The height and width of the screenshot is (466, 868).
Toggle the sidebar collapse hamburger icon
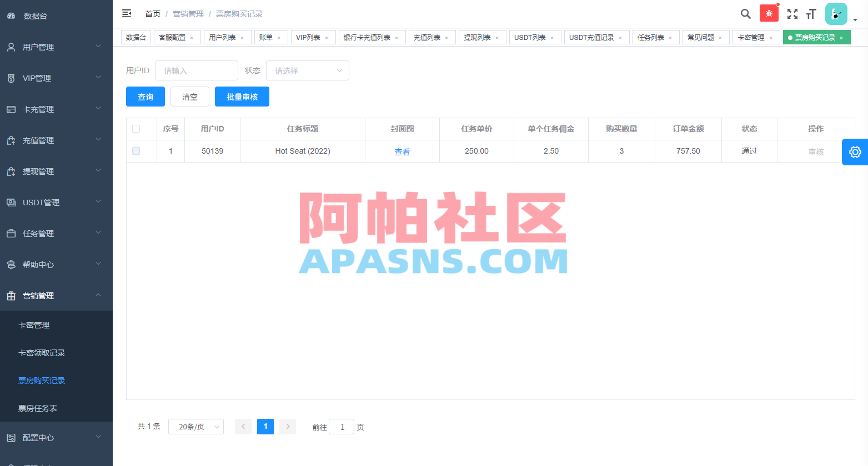(x=127, y=13)
